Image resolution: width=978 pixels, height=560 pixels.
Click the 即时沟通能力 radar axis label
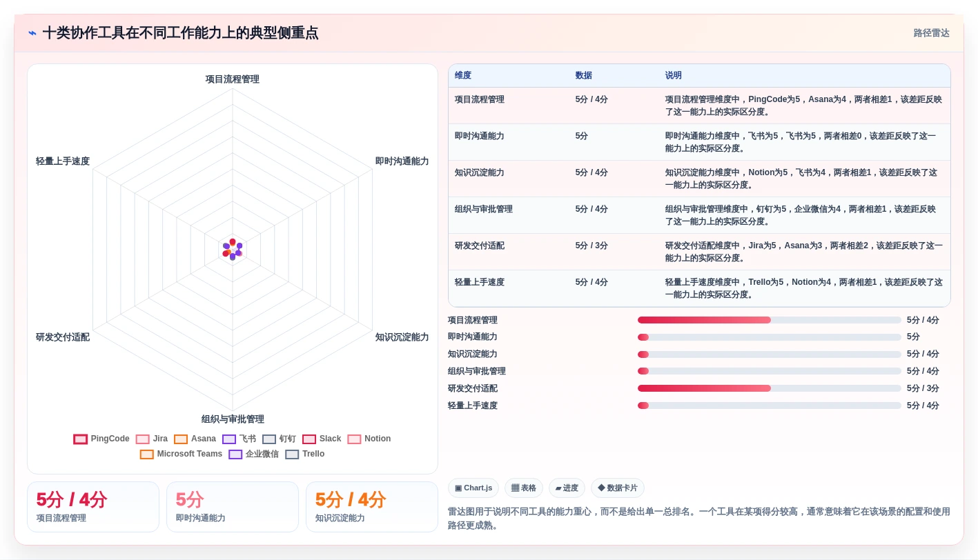tap(402, 161)
